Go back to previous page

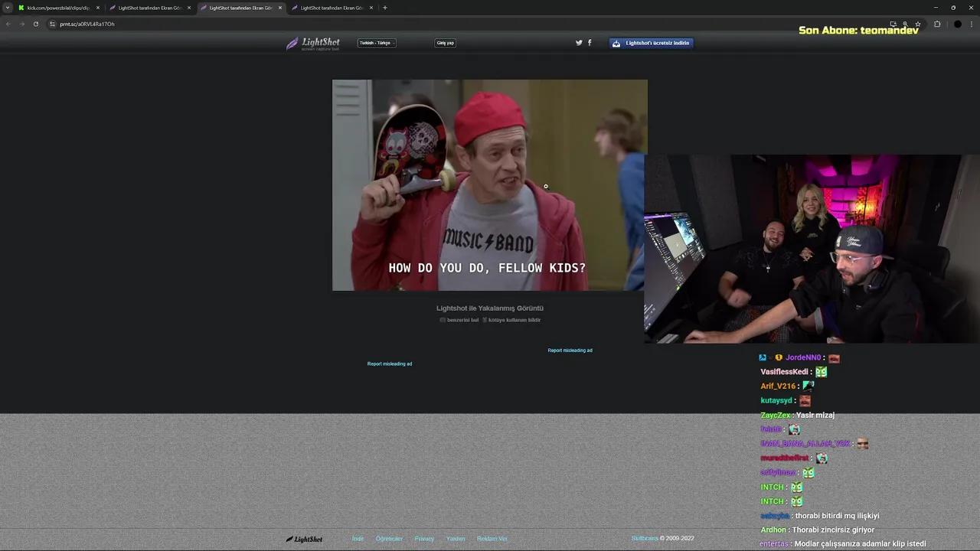tap(8, 24)
